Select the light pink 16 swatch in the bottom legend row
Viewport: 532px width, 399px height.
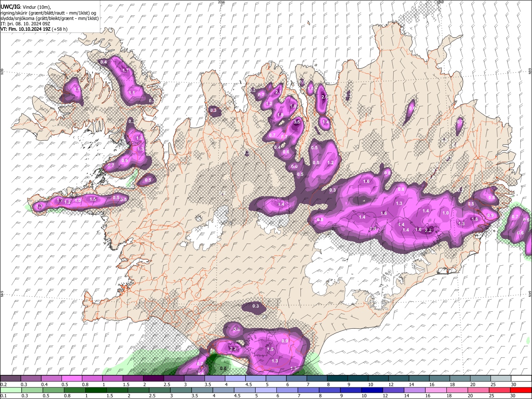tap(436, 390)
